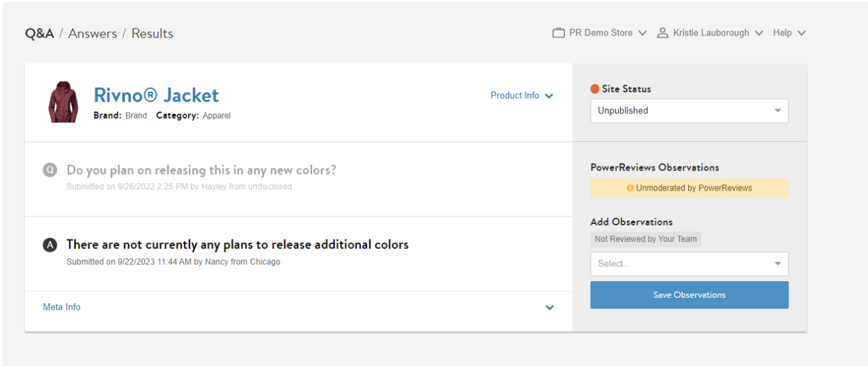The image size is (868, 366).
Task: Click the Q&A breadcrumb
Action: (x=40, y=33)
